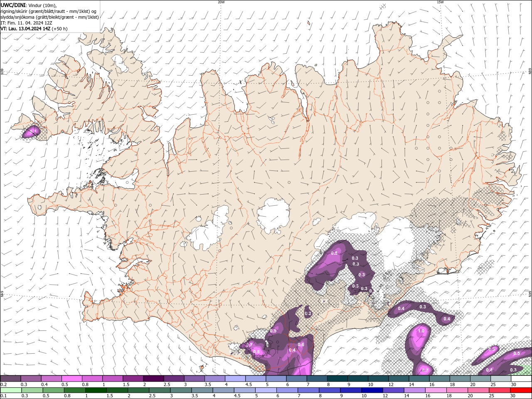This screenshot has width=532, height=399.
Task: Click the 0.6 precipitation value on the map
Action: point(301,345)
